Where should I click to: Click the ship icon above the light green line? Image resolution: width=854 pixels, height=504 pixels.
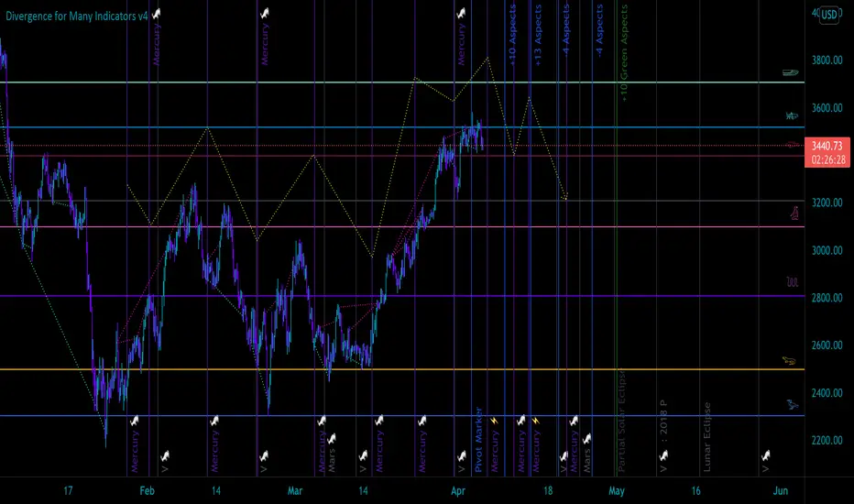pyautogui.click(x=790, y=71)
